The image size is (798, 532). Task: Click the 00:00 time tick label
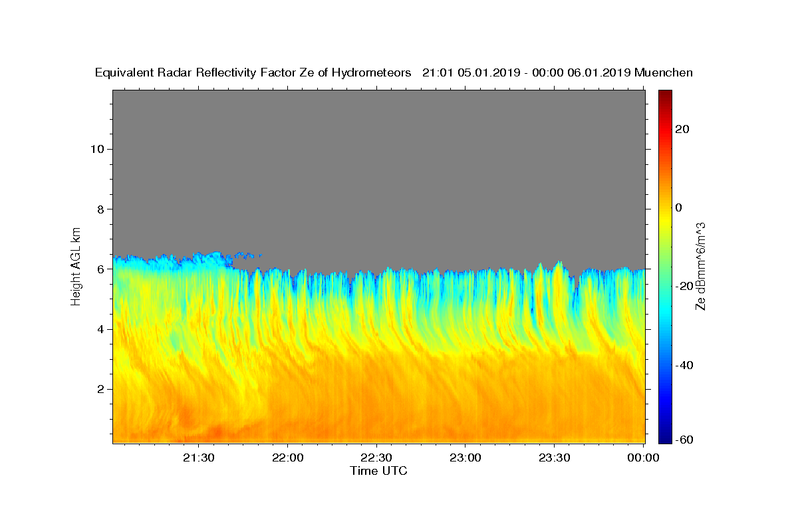click(x=643, y=458)
